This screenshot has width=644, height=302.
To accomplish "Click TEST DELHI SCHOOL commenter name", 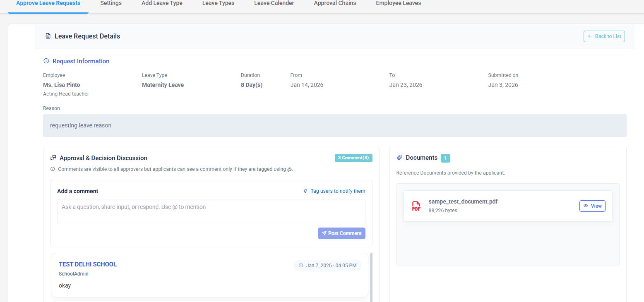I will tap(88, 264).
